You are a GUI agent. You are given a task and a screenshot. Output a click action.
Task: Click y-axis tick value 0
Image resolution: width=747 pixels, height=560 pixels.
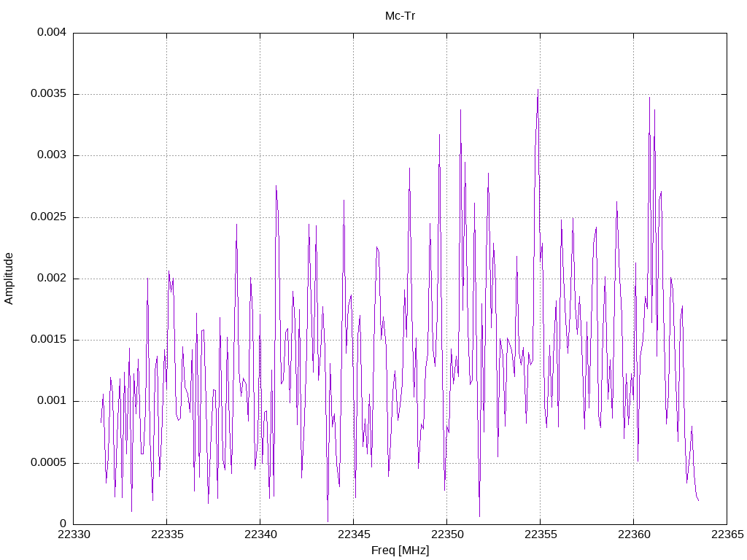pos(63,524)
